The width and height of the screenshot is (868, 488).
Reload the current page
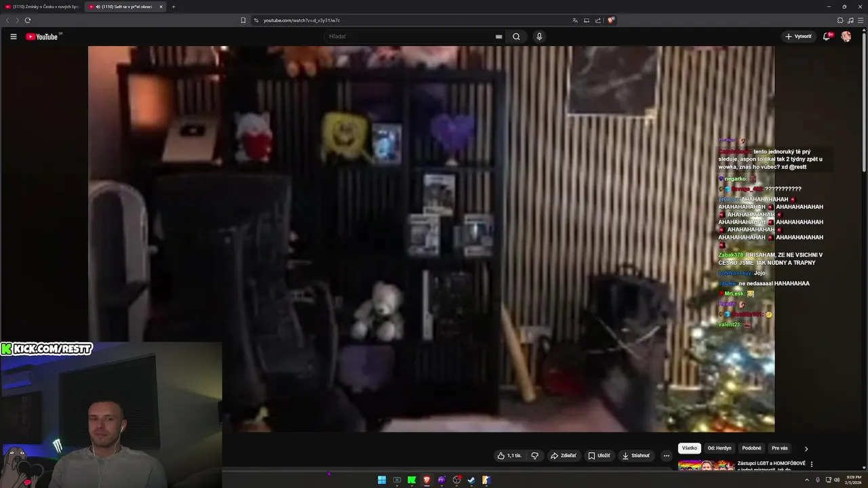coord(28,20)
